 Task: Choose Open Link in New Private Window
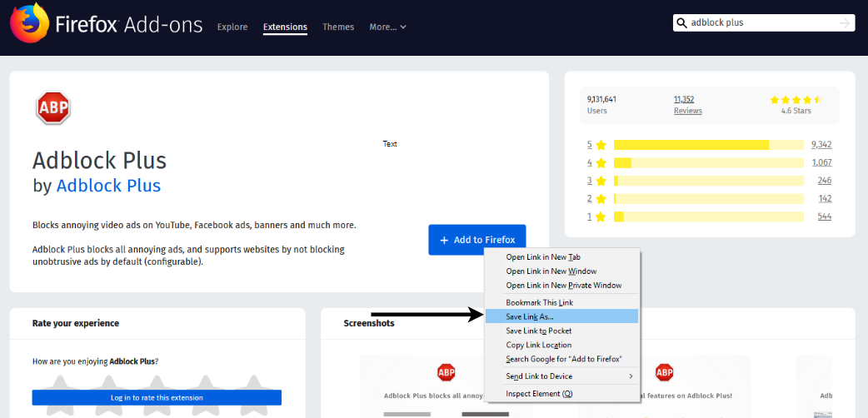point(561,286)
